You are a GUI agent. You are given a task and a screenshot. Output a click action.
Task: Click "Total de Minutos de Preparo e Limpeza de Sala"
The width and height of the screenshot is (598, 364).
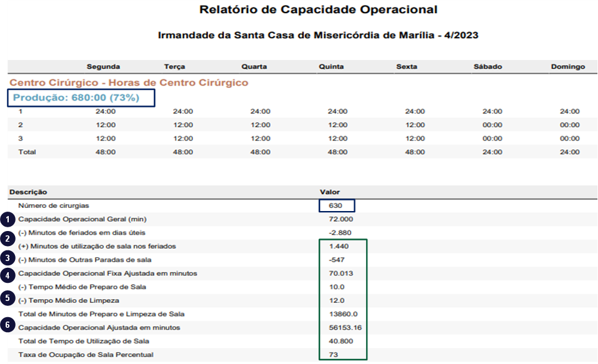[x=101, y=314]
